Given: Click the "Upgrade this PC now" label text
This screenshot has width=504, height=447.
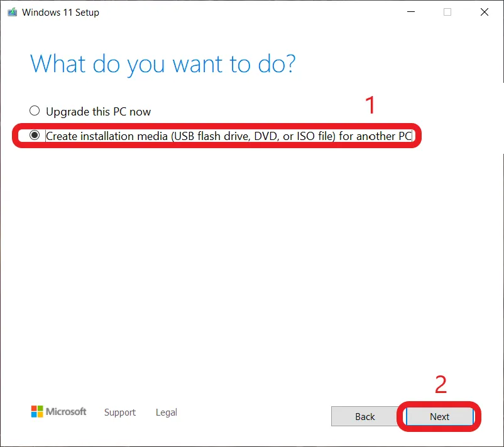Looking at the screenshot, I should (x=99, y=112).
